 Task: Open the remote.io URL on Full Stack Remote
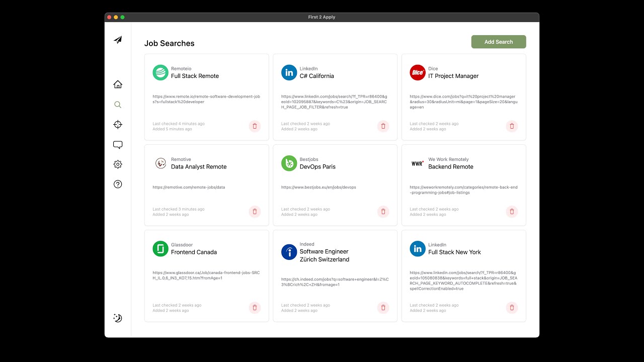[206, 99]
